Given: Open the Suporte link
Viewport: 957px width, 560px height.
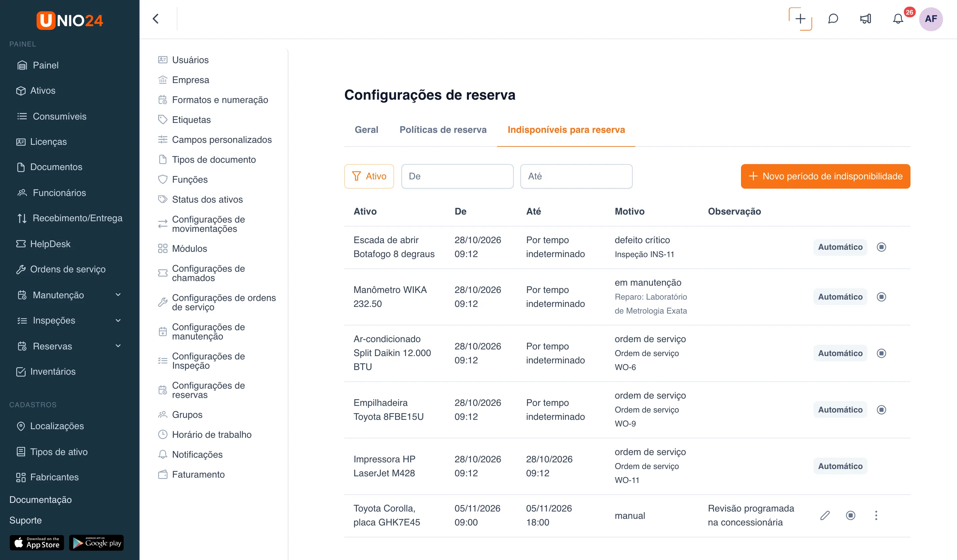Looking at the screenshot, I should pos(26,520).
